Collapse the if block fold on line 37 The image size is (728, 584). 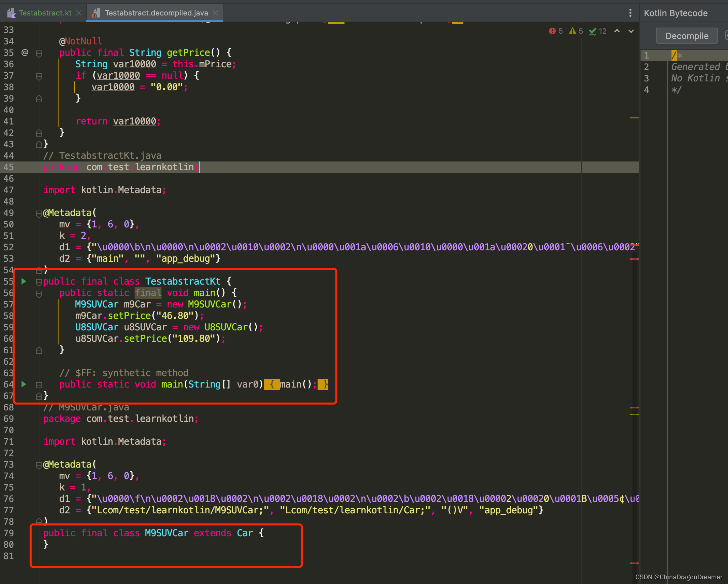39,76
